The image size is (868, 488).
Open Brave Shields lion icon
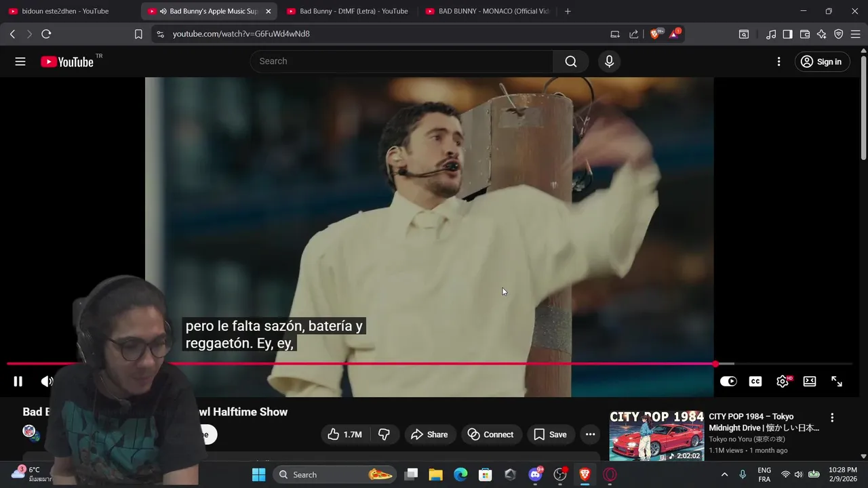(x=656, y=34)
